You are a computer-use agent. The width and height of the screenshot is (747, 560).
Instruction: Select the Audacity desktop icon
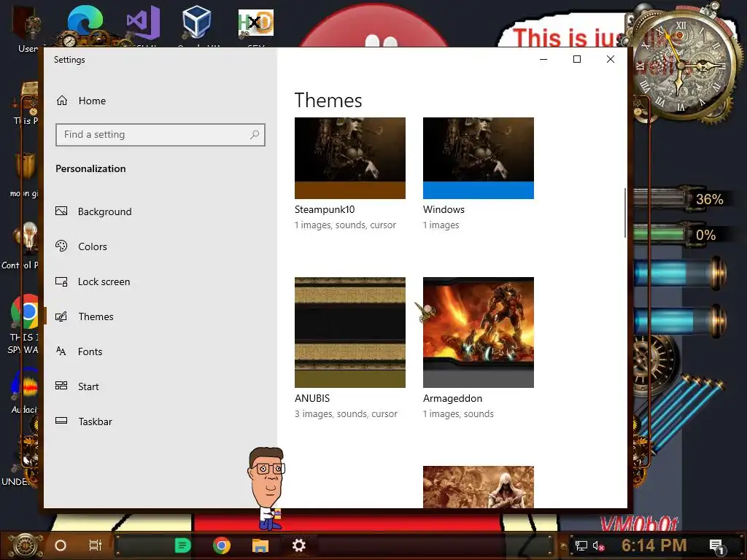tap(25, 385)
